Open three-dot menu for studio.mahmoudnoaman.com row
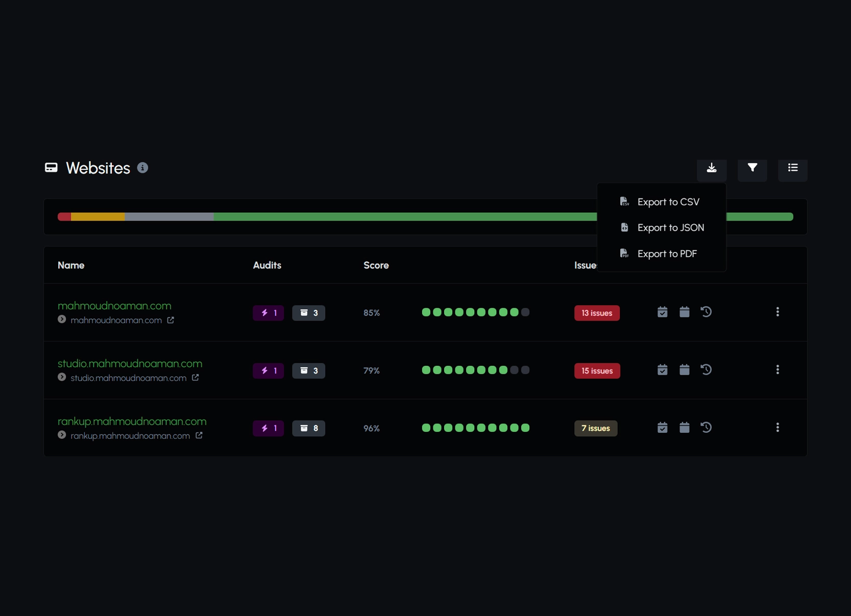The height and width of the screenshot is (616, 851). tap(777, 369)
